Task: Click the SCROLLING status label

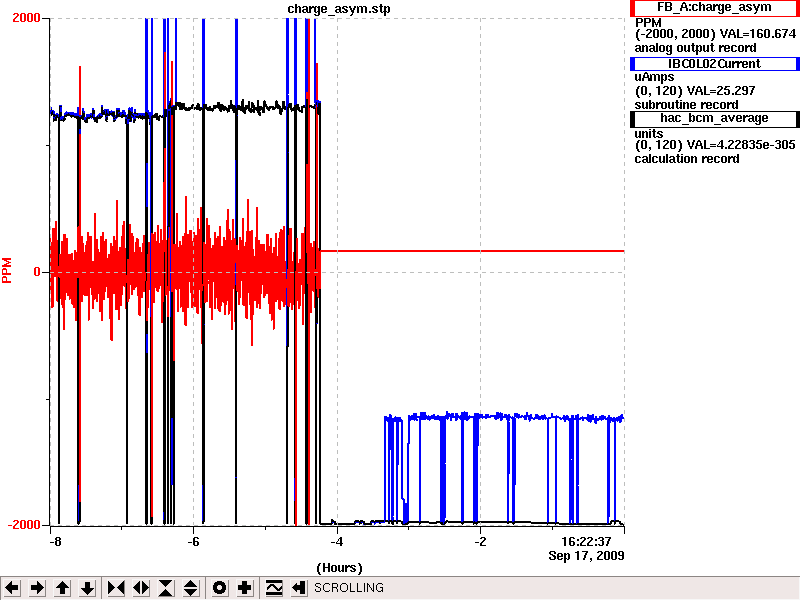Action: point(348,588)
